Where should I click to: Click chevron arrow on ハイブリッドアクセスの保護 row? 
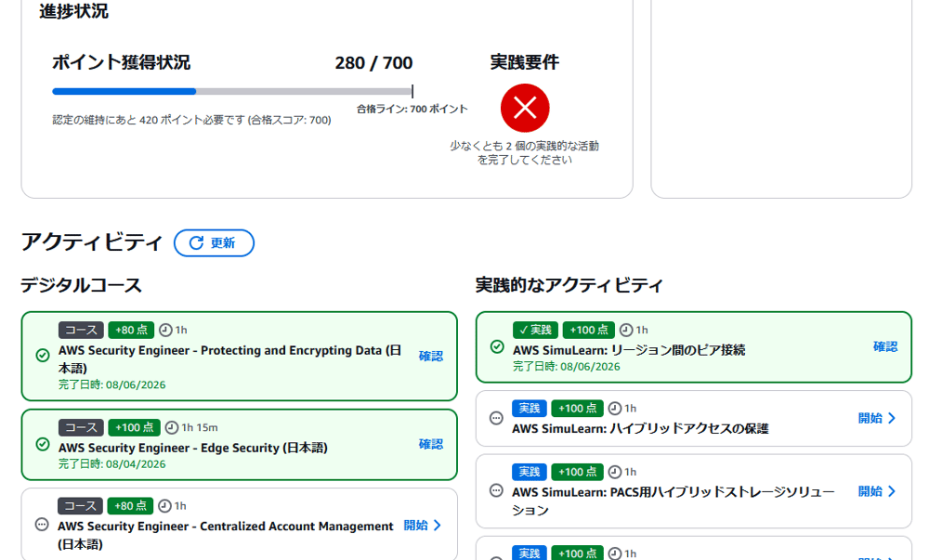(892, 418)
